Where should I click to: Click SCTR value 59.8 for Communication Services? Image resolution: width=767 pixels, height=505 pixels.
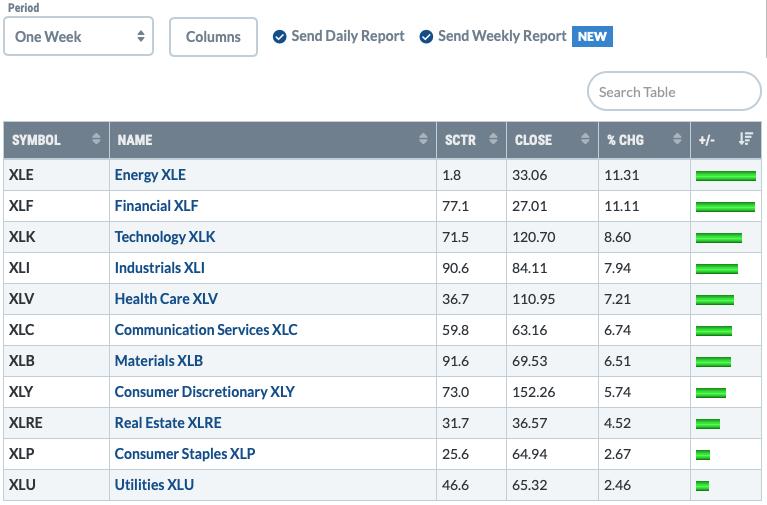(455, 330)
